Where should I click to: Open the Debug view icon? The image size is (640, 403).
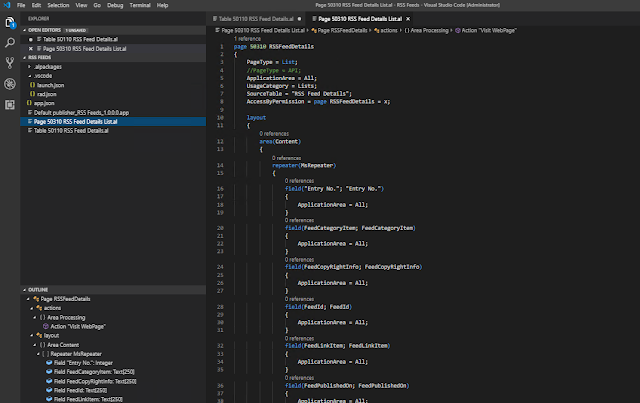pos(9,85)
